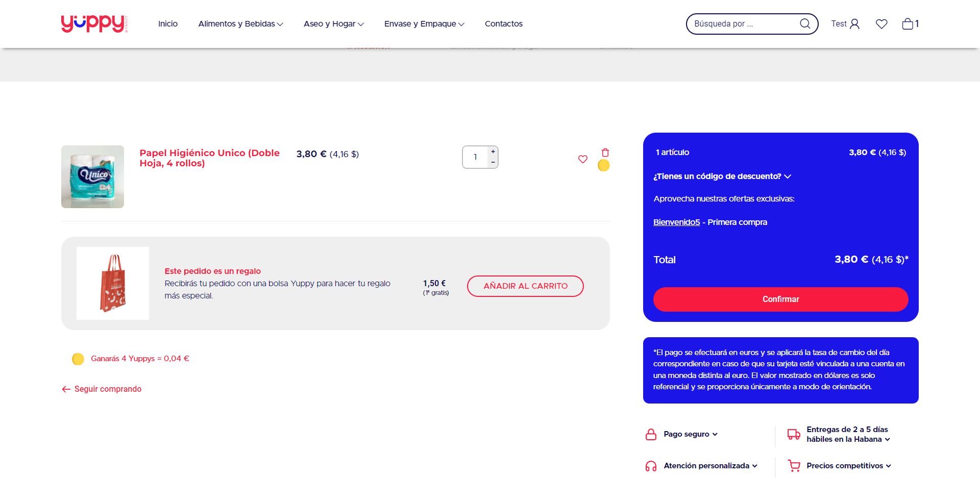The image size is (980, 478).
Task: Click the gift bag 1,50 € price
Action: (434, 284)
